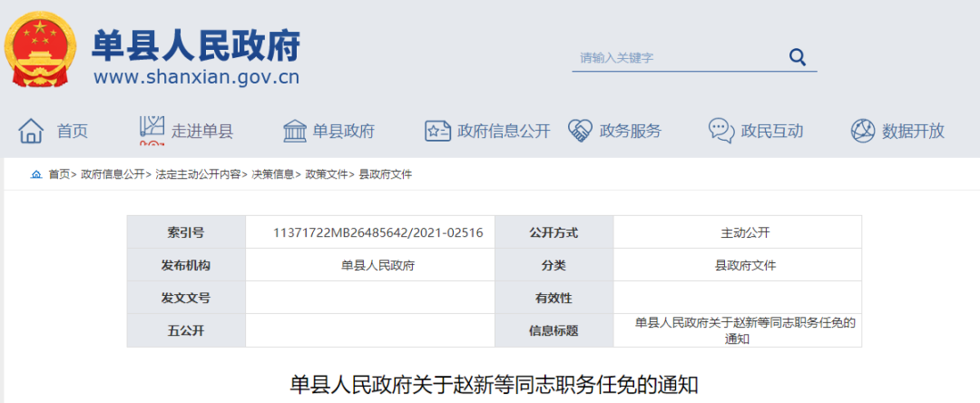The height and width of the screenshot is (403, 980).
Task: Click the magnifier search icon
Action: (x=798, y=57)
